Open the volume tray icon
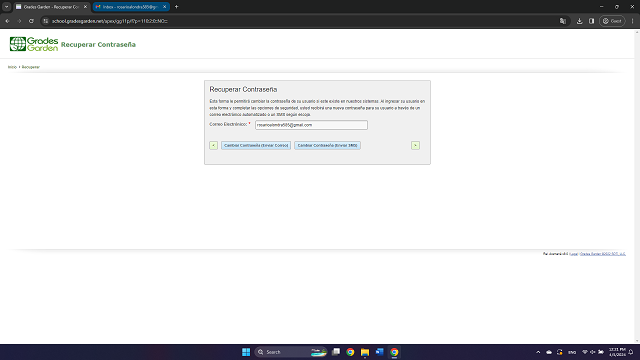The image size is (640, 360). click(593, 352)
